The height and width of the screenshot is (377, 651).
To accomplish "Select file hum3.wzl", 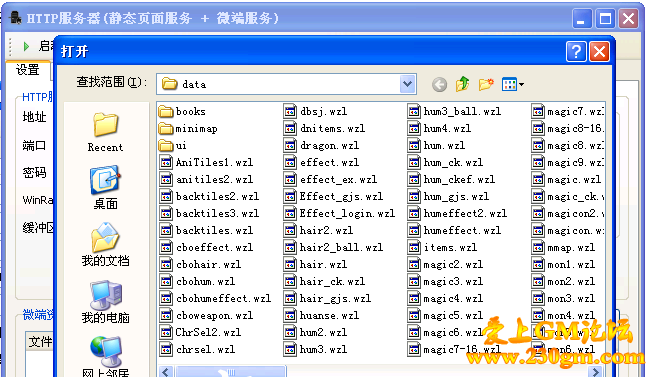I will (x=316, y=350).
